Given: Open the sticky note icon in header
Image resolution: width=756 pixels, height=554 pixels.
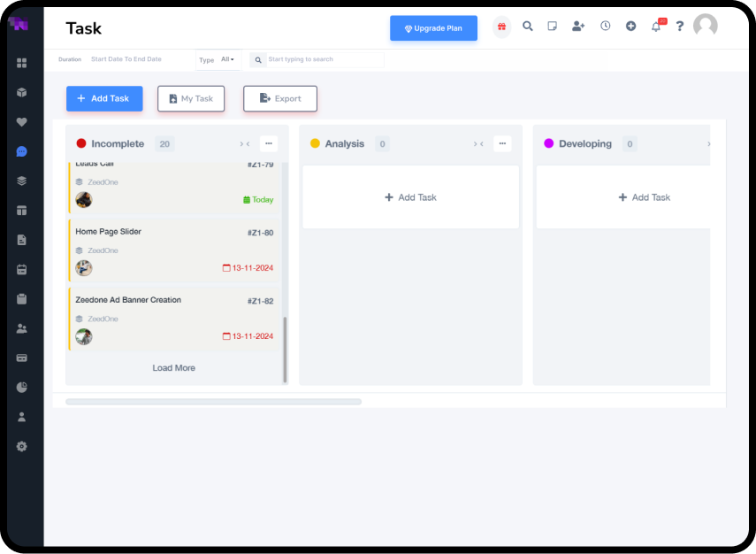Looking at the screenshot, I should [x=553, y=26].
